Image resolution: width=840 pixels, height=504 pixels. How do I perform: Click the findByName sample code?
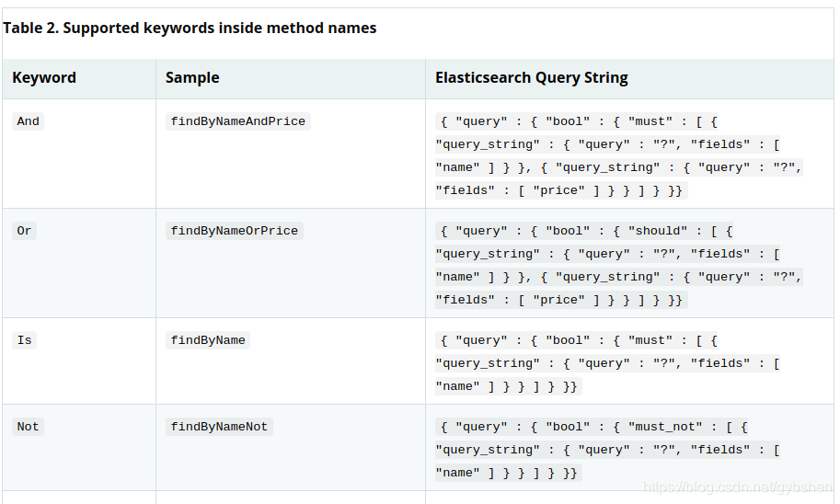[208, 340]
